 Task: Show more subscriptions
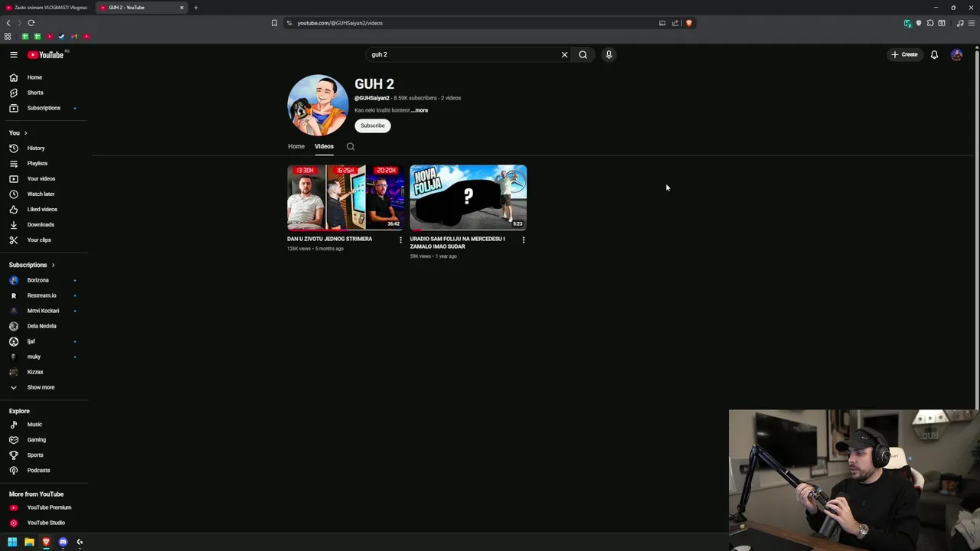pyautogui.click(x=44, y=387)
